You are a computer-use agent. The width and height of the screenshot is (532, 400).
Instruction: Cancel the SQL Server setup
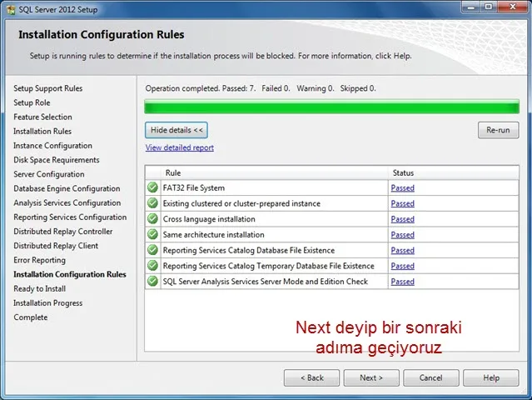431,378
